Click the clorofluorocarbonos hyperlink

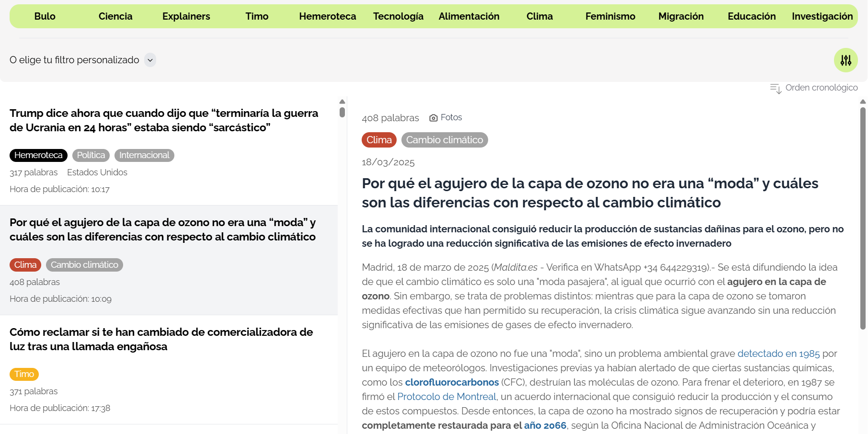[x=452, y=382]
